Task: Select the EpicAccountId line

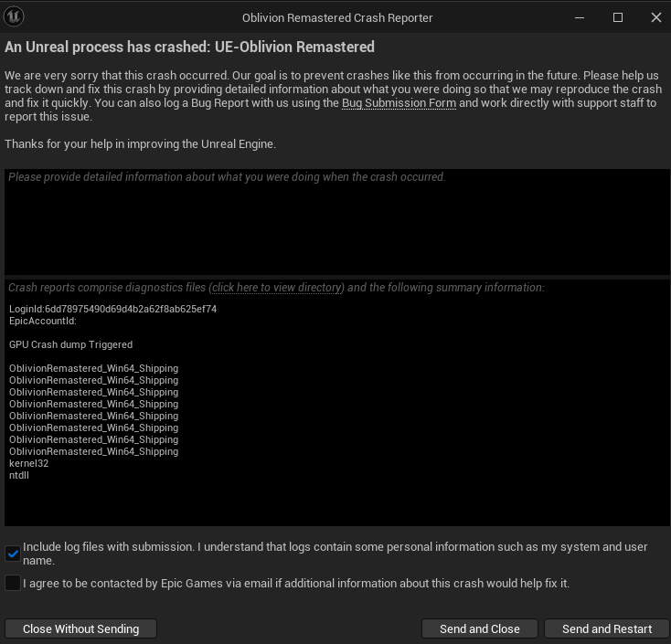Action: [x=43, y=321]
